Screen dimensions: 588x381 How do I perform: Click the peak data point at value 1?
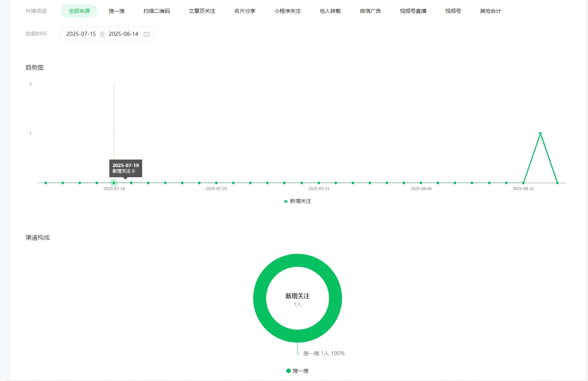click(x=540, y=133)
